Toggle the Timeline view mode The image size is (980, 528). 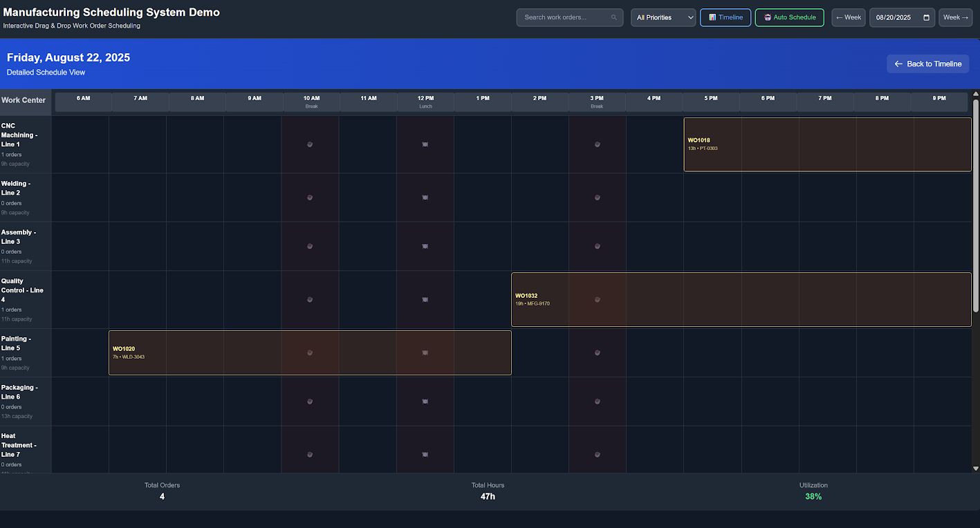click(725, 17)
